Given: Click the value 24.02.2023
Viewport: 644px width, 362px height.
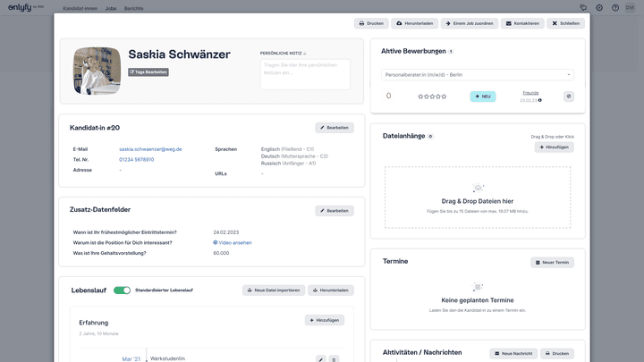Looking at the screenshot, I should click(226, 232).
